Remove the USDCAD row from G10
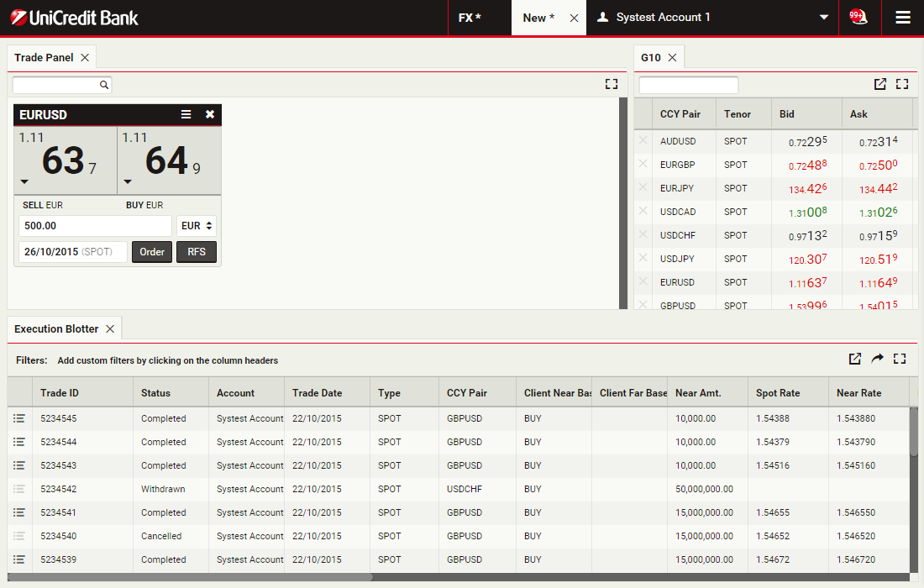Image resolution: width=924 pixels, height=588 pixels. tap(643, 212)
